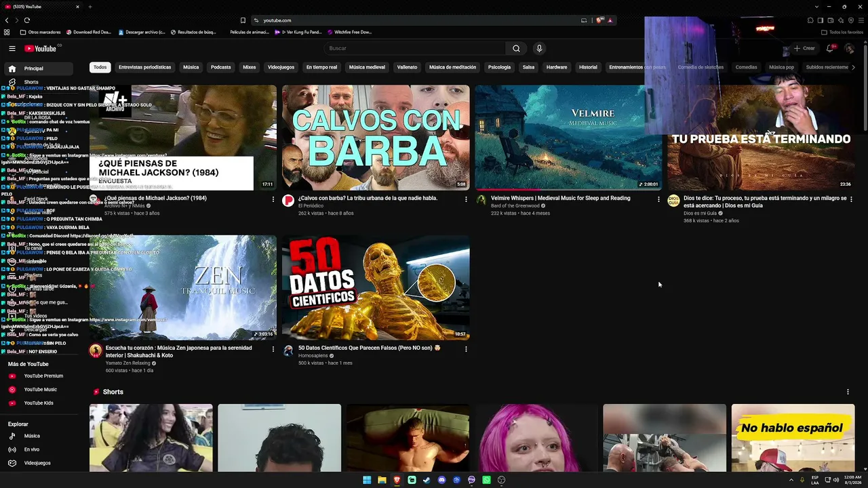Open Steam from the taskbar

tap(427, 480)
